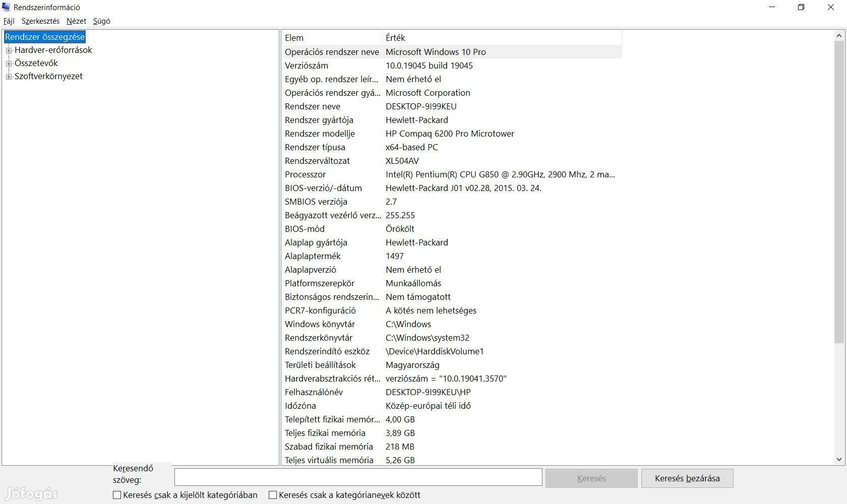Minimize the Rendszerinformáció window
847x504 pixels.
pos(772,7)
